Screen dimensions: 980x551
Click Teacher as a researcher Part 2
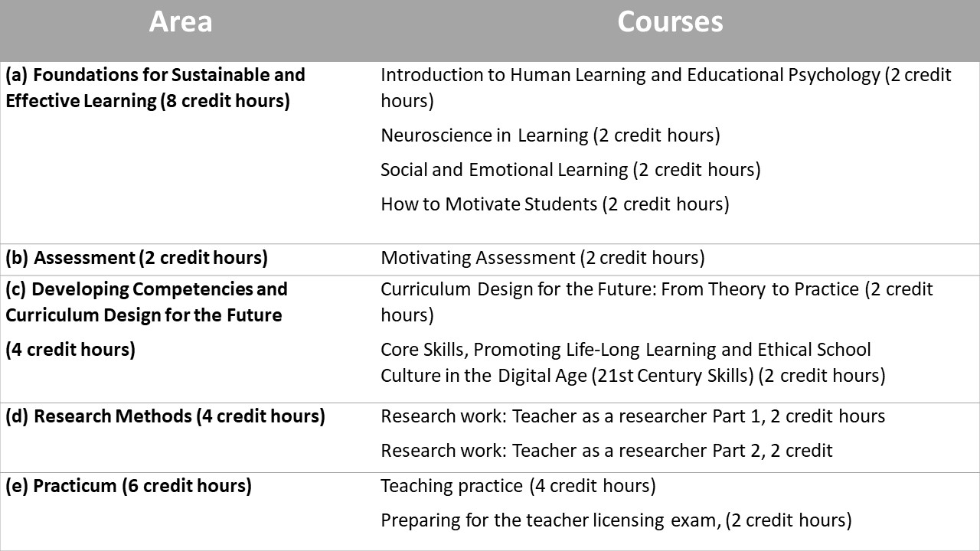coord(606,450)
